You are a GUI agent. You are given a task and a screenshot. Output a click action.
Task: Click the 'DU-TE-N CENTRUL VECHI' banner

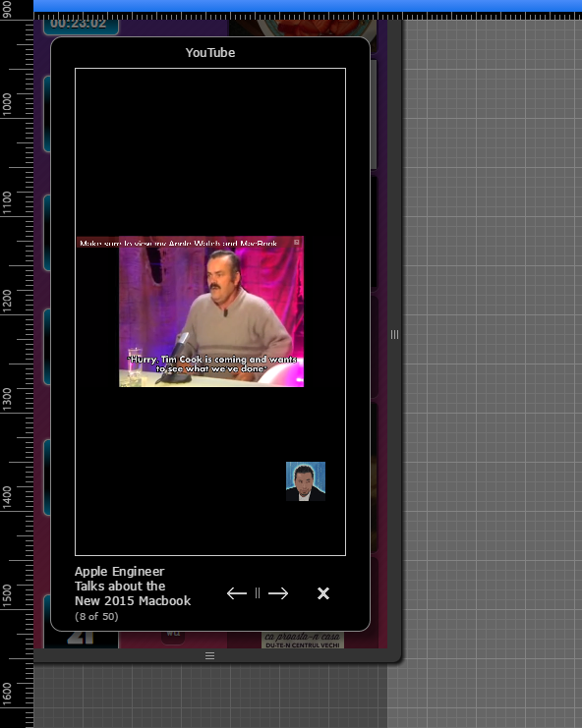pos(303,644)
